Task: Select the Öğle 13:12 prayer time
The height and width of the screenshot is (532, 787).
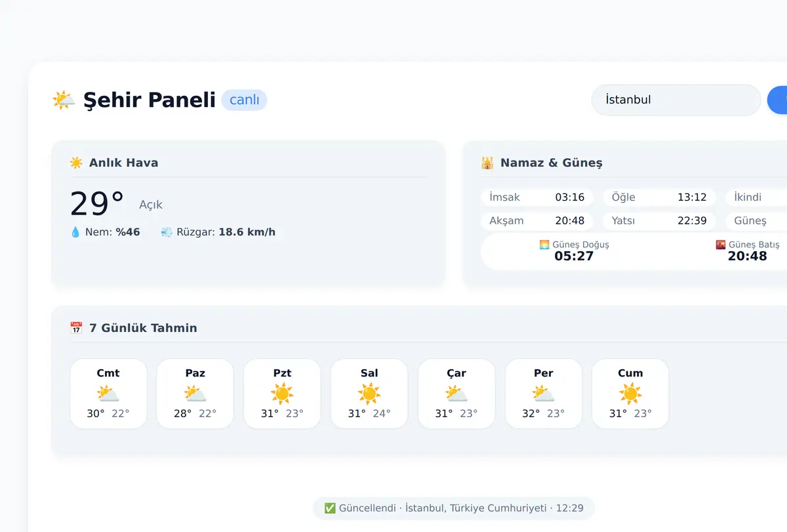Action: 659,197
